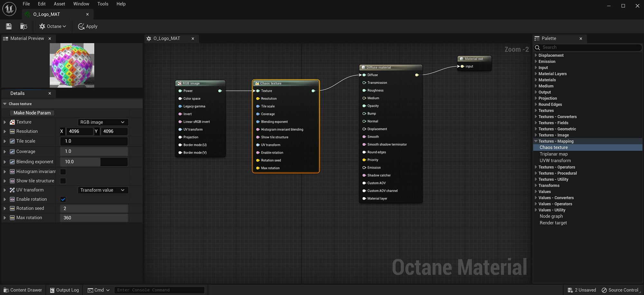
Task: Click the Chaos texture output pin
Action: pyautogui.click(x=313, y=91)
